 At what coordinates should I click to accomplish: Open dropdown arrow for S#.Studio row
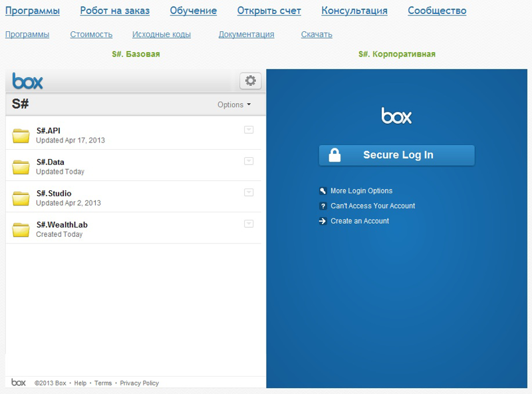pos(249,192)
